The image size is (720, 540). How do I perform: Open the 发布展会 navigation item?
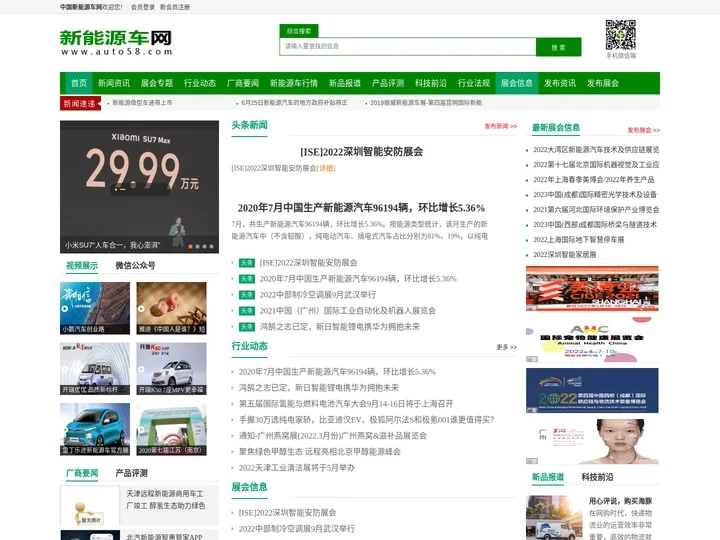point(603,83)
